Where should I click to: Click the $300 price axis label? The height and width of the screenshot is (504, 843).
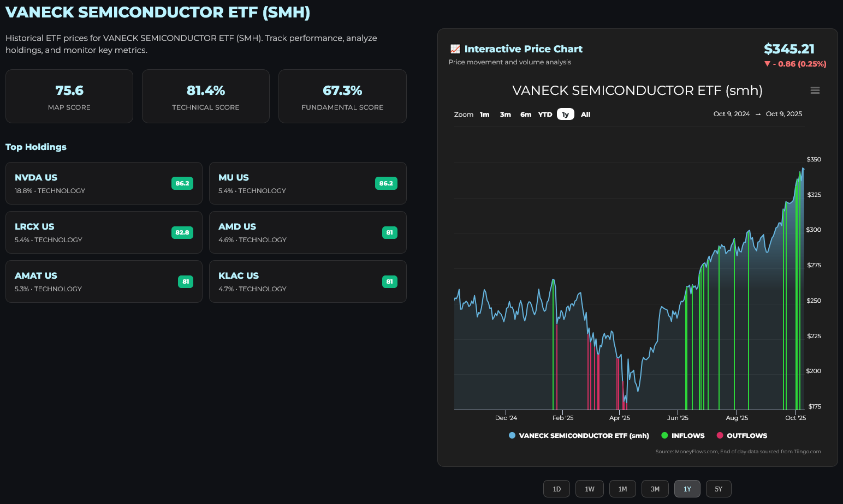tap(814, 230)
